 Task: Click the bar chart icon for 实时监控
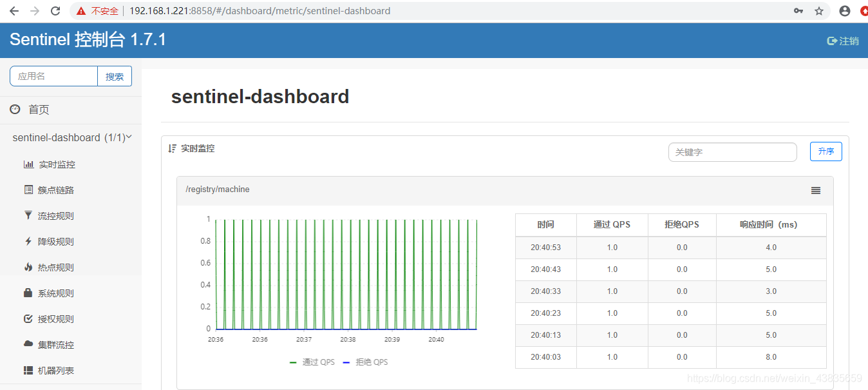pos(28,164)
